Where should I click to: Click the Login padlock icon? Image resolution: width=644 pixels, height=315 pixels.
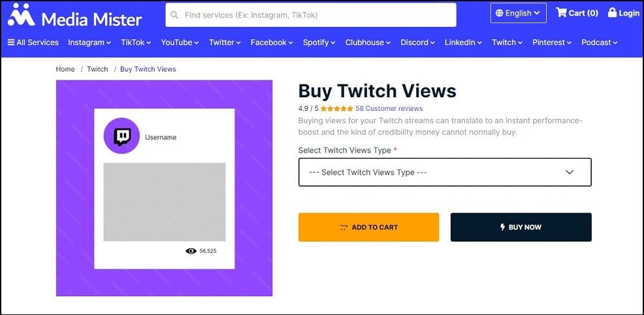(612, 13)
